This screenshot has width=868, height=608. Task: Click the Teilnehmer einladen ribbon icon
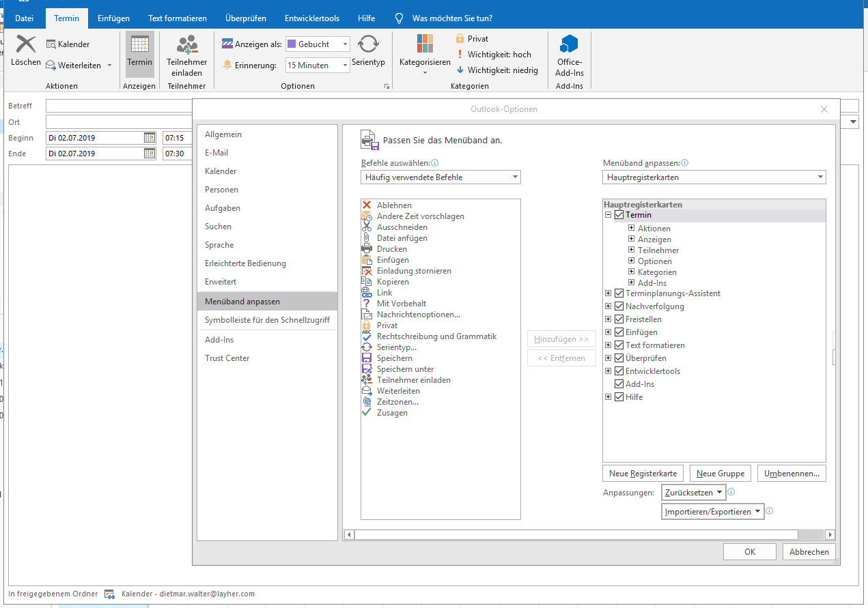point(186,45)
